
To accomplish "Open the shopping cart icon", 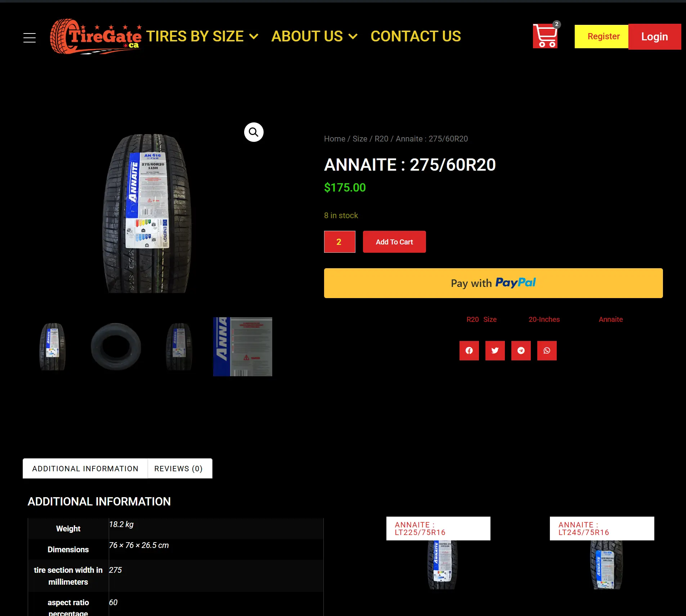I will (x=545, y=36).
